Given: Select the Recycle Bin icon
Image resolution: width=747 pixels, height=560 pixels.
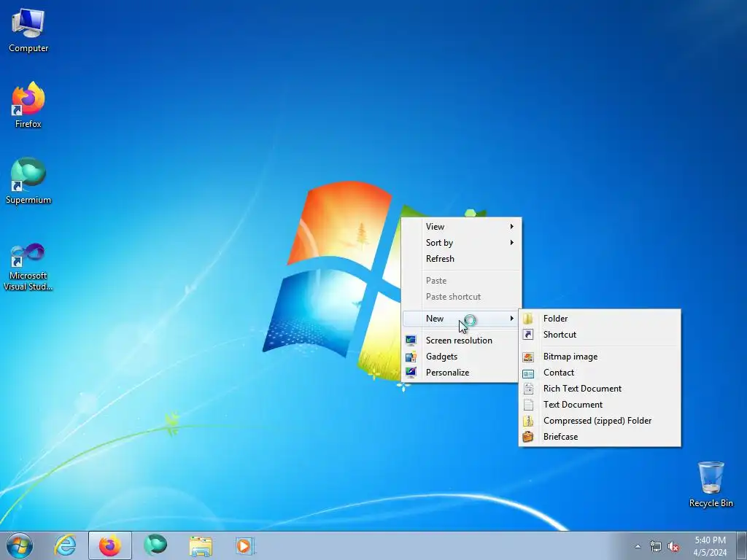Looking at the screenshot, I should coord(711,484).
